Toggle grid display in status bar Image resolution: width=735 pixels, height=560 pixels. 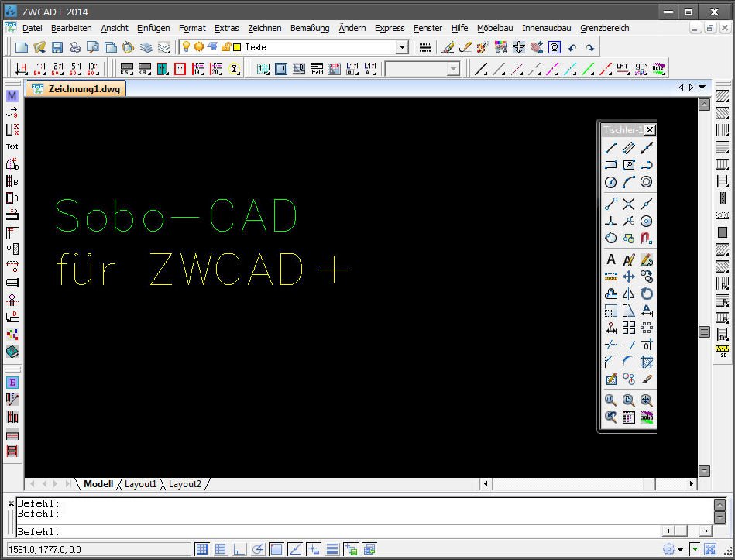pos(220,548)
